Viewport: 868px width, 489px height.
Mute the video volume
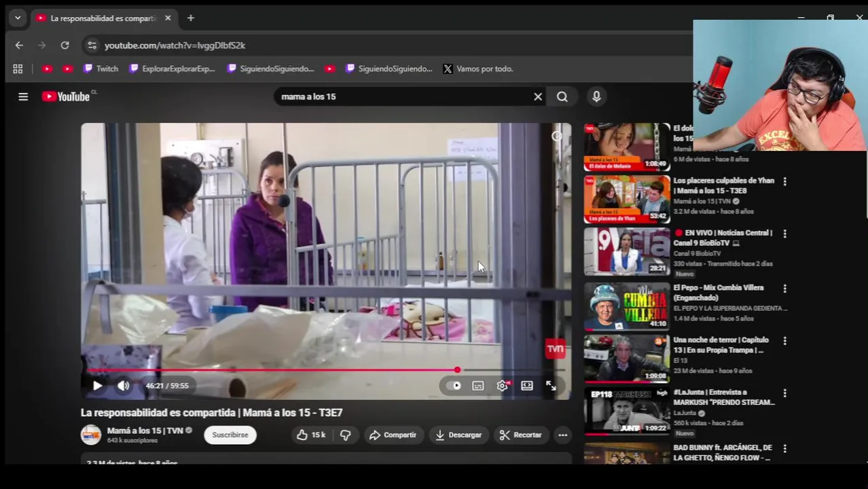pyautogui.click(x=123, y=386)
